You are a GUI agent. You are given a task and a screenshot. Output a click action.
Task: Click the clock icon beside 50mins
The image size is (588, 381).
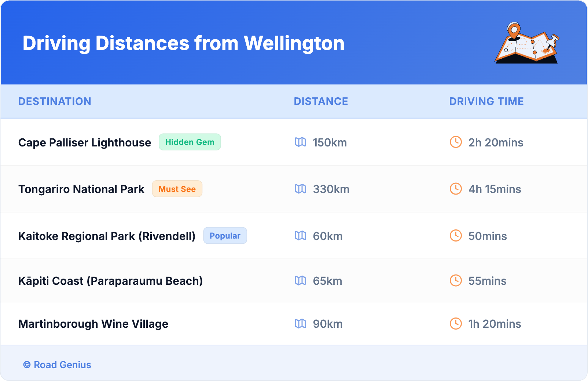pyautogui.click(x=456, y=236)
